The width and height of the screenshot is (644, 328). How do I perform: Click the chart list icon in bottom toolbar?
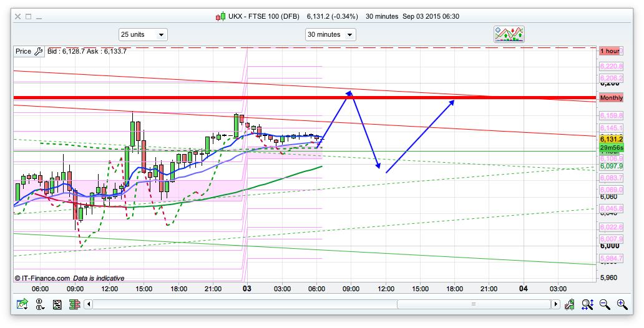(x=57, y=304)
